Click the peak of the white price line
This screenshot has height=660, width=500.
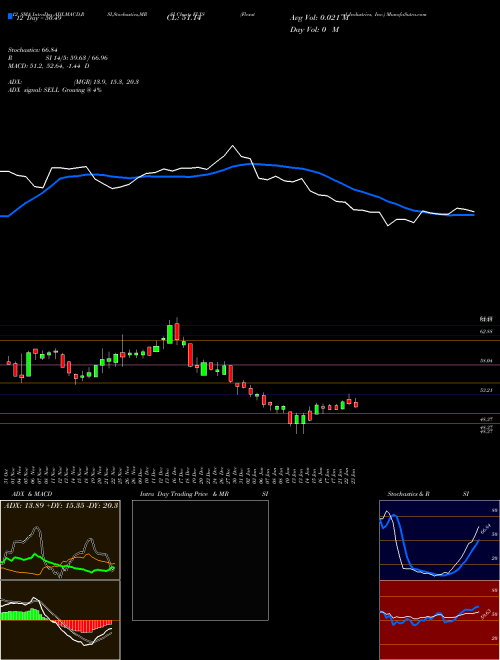232,146
